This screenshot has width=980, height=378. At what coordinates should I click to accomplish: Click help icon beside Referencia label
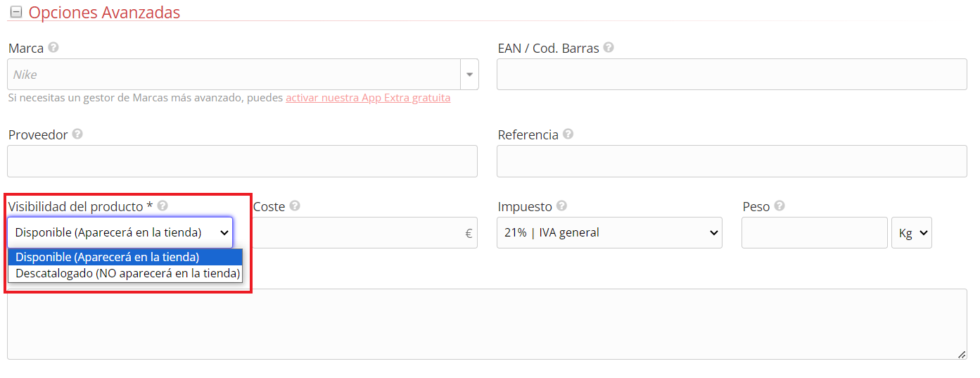[568, 134]
